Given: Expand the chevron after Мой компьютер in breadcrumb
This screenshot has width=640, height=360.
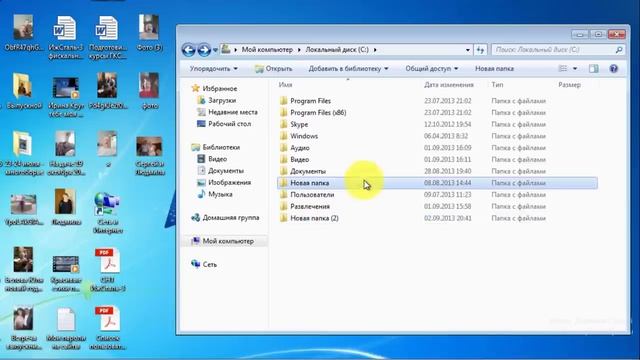Looking at the screenshot, I should (299, 50).
